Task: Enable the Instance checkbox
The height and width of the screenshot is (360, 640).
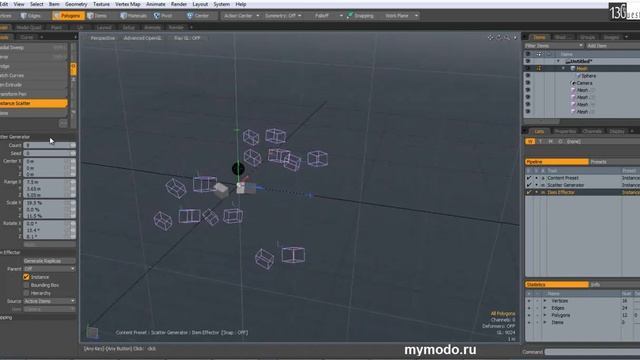Action: (27, 277)
